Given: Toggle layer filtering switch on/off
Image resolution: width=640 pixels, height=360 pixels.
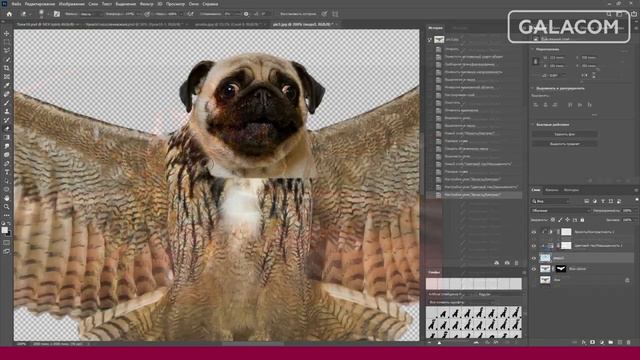Looking at the screenshot, I should (636, 200).
